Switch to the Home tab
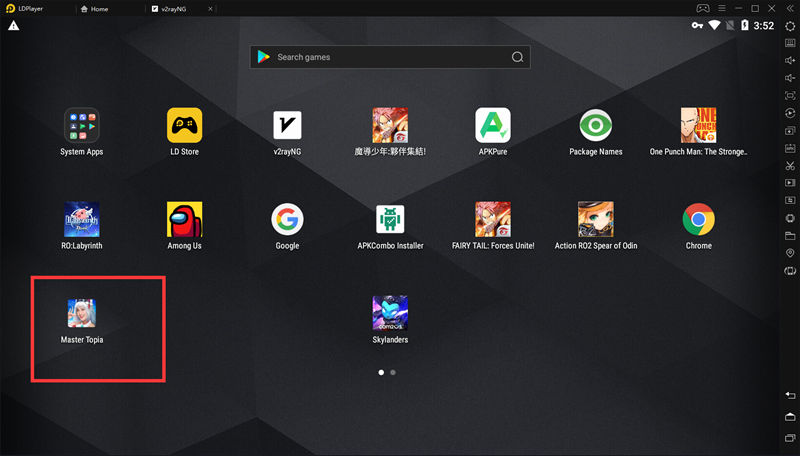The height and width of the screenshot is (456, 800). tap(94, 9)
